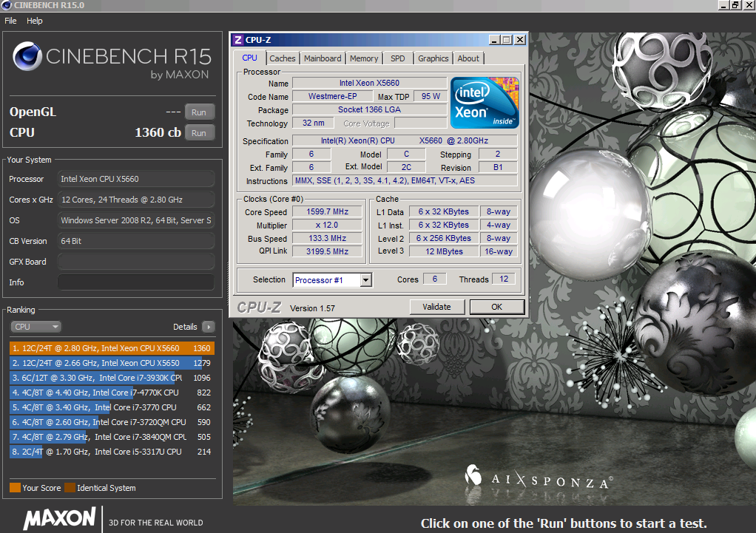Click OK in the CPU-Z window
Image resolution: width=756 pixels, height=533 pixels.
[496, 307]
